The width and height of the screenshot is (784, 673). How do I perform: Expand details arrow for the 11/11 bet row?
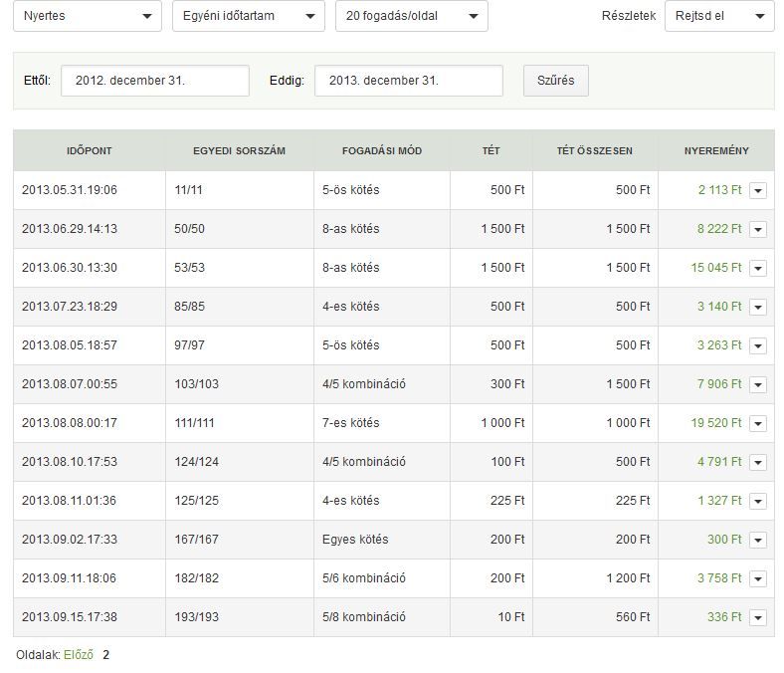point(758,190)
